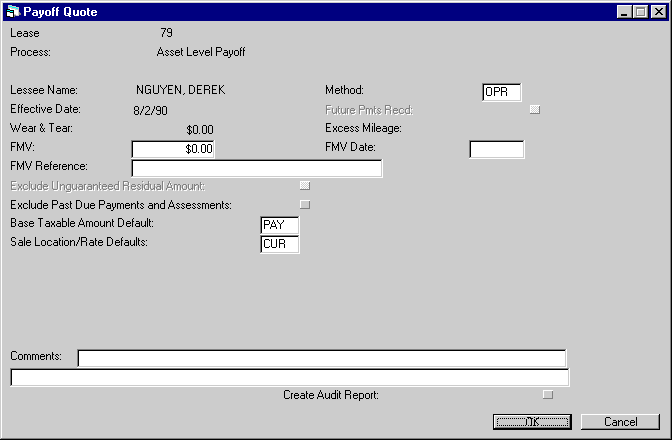Click the lease number 79
Image resolution: width=672 pixels, height=440 pixels.
pyautogui.click(x=166, y=33)
